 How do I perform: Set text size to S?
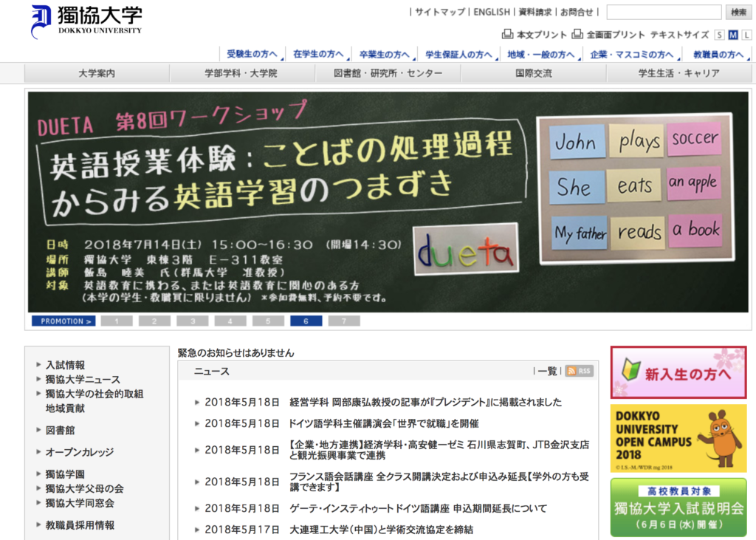tap(719, 35)
